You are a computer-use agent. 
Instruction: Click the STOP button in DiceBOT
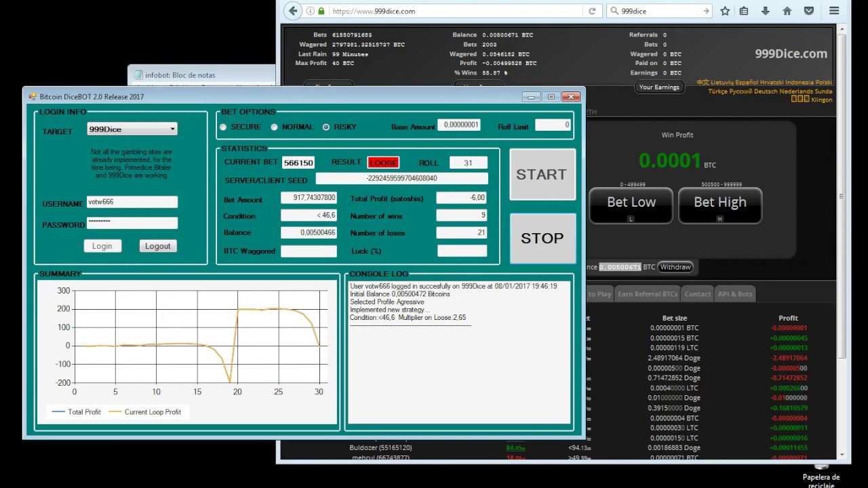pos(542,238)
